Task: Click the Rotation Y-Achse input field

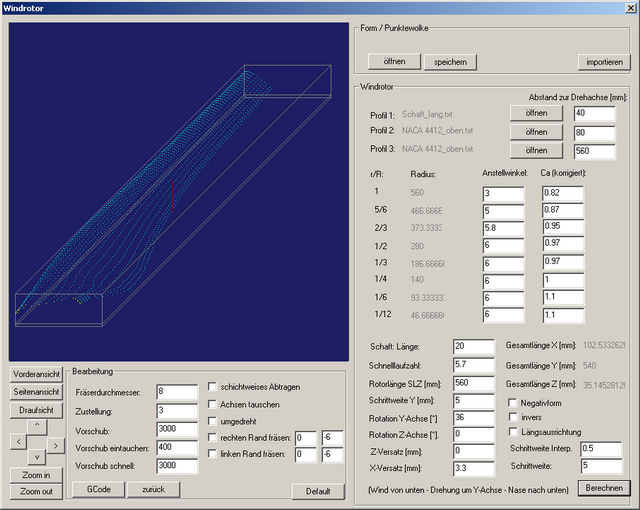Action: 473,418
